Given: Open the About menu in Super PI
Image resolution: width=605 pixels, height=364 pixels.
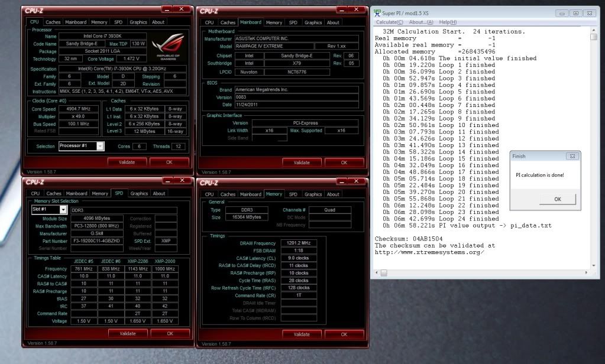Looking at the screenshot, I should click(421, 22).
